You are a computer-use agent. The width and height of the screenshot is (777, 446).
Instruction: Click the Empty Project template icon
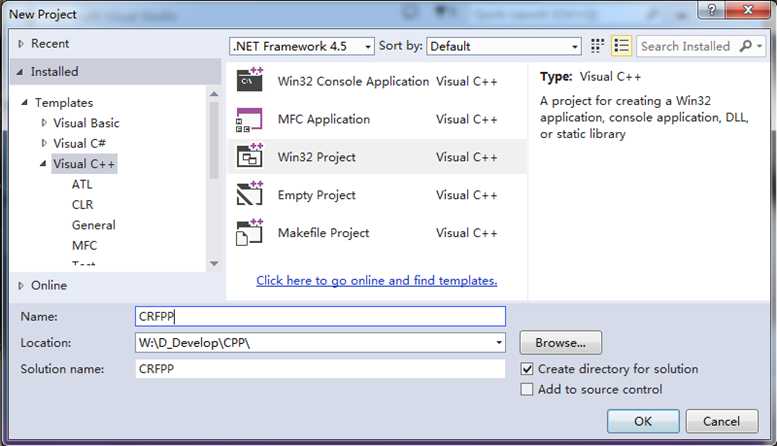pyautogui.click(x=249, y=194)
